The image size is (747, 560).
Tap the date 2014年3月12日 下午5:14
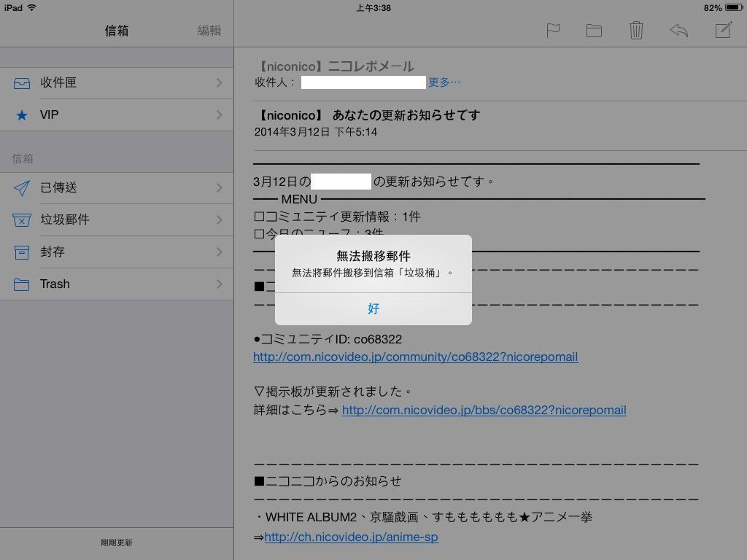pos(315,132)
